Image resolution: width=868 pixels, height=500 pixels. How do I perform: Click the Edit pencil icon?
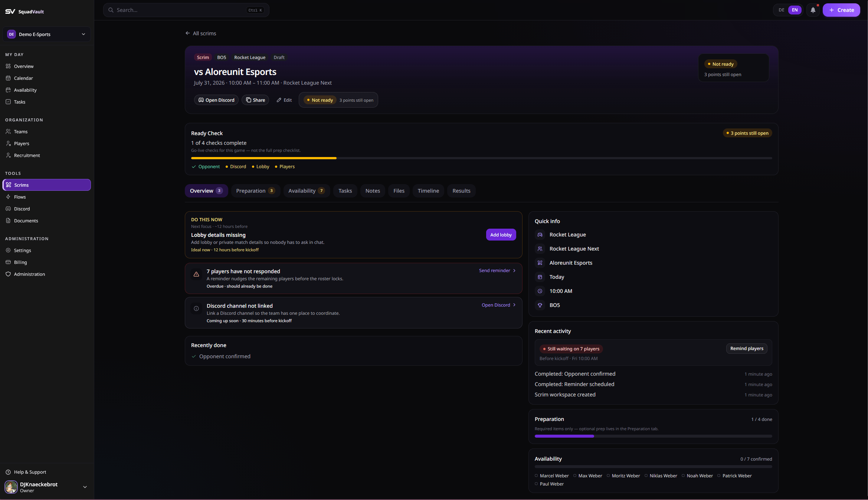(279, 100)
